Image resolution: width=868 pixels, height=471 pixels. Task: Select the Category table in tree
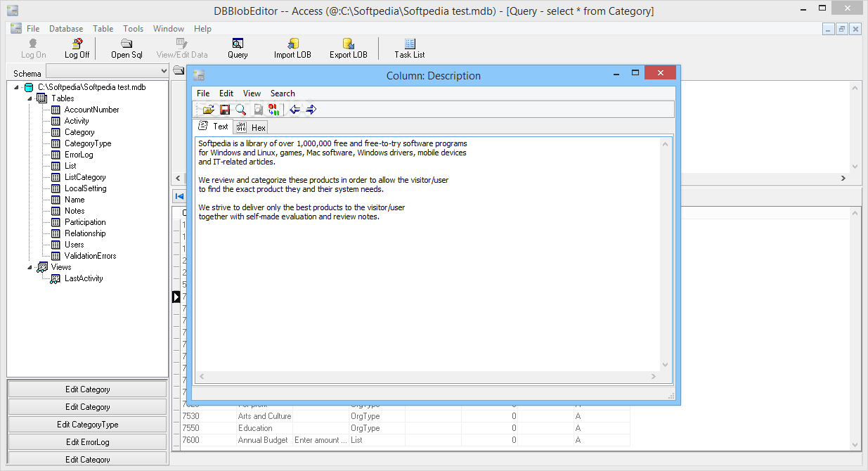[79, 132]
